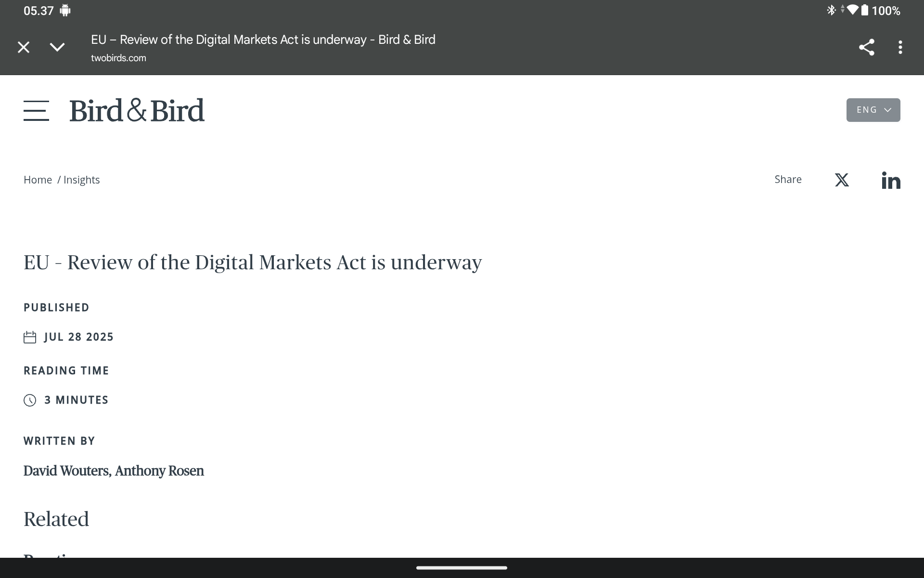Share the article on LinkedIn

tap(891, 180)
